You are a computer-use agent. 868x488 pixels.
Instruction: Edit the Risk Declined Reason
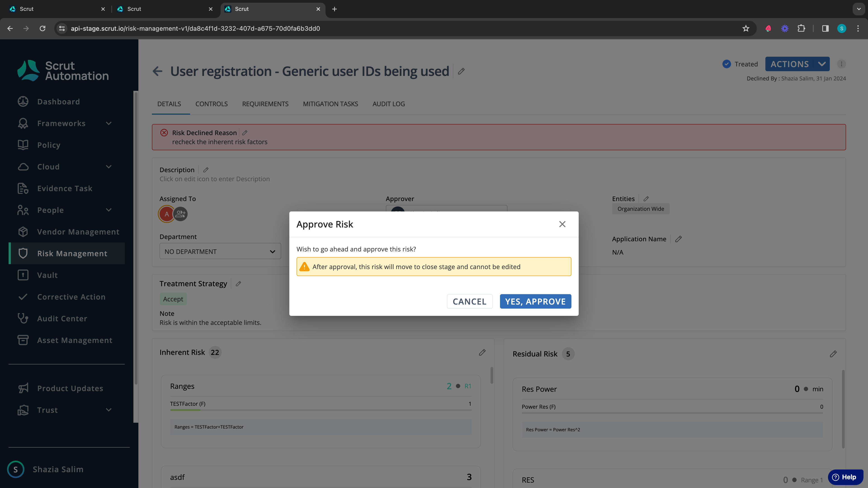[x=245, y=133]
